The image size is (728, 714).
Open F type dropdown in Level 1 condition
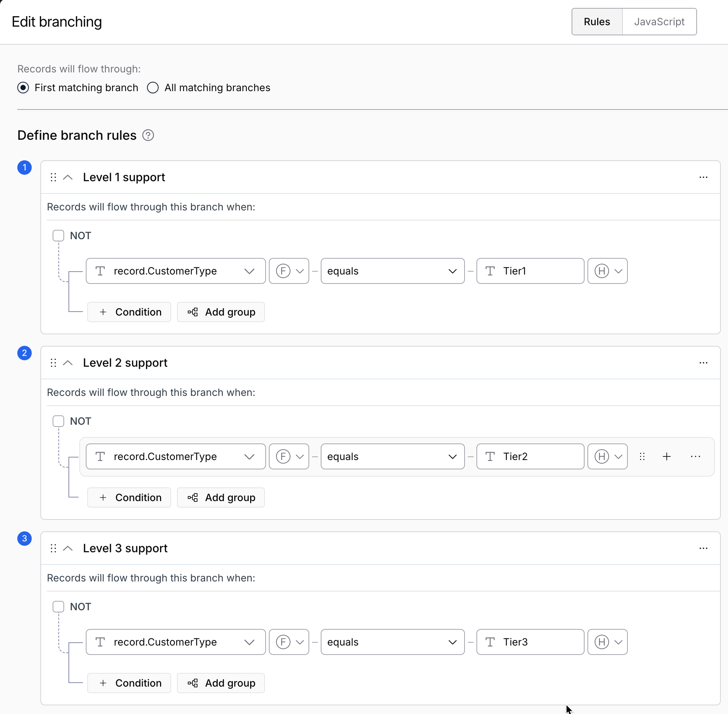[x=289, y=271]
